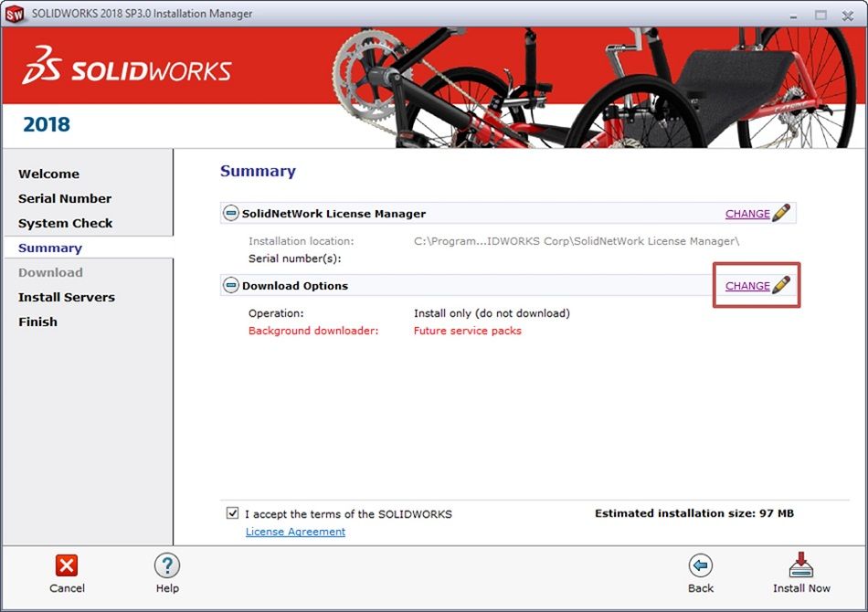Viewport: 868px width, 612px height.
Task: Open the License Agreement link
Action: pos(295,532)
